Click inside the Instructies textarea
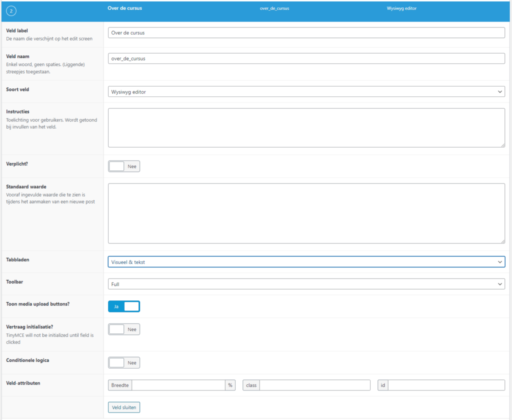 click(306, 127)
